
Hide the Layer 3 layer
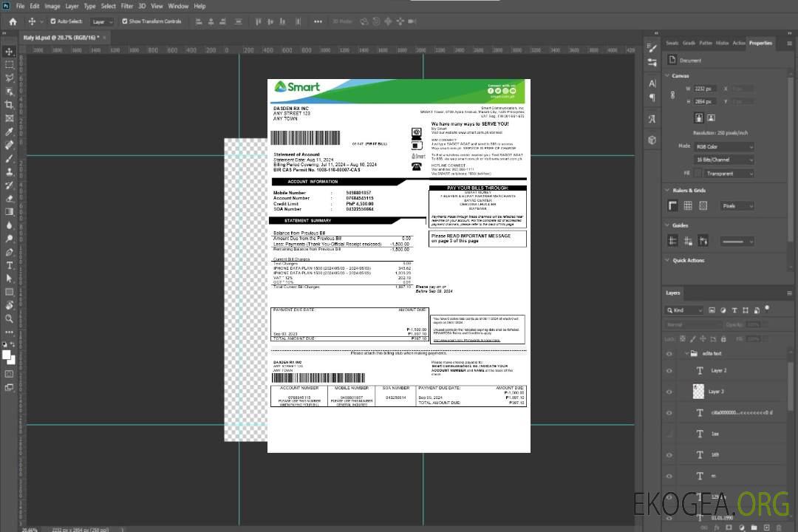(x=669, y=392)
